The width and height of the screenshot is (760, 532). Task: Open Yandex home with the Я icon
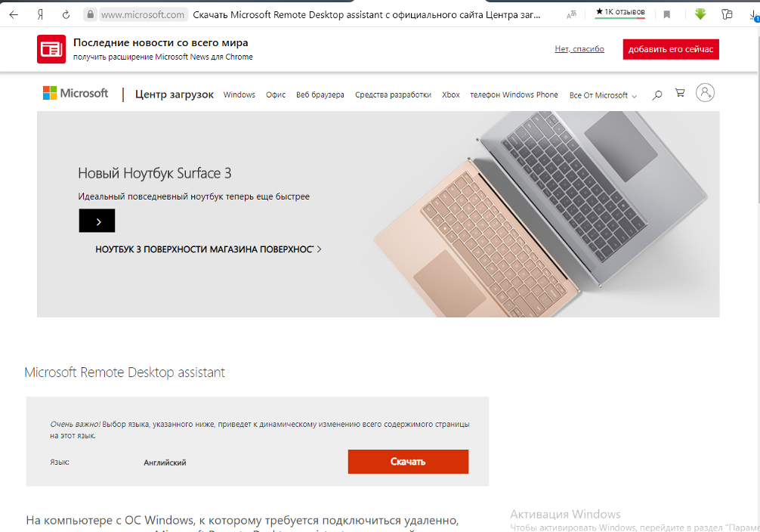pos(40,14)
